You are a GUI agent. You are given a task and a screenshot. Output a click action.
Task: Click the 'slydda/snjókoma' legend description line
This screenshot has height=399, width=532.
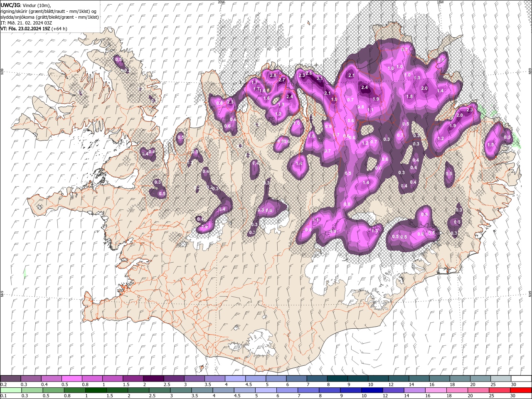click(49, 17)
